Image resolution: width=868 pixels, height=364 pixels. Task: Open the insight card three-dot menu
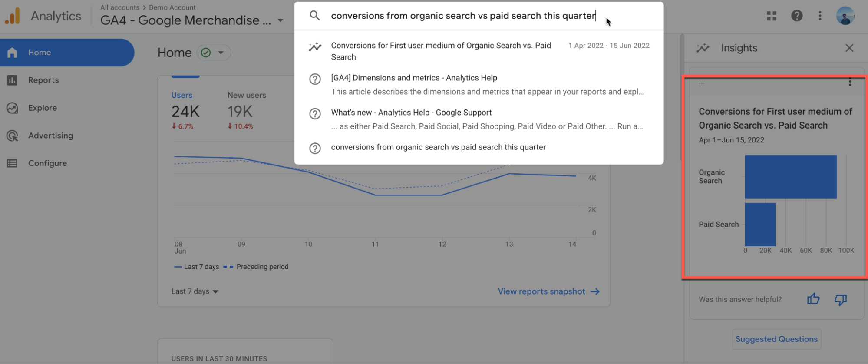coord(850,82)
